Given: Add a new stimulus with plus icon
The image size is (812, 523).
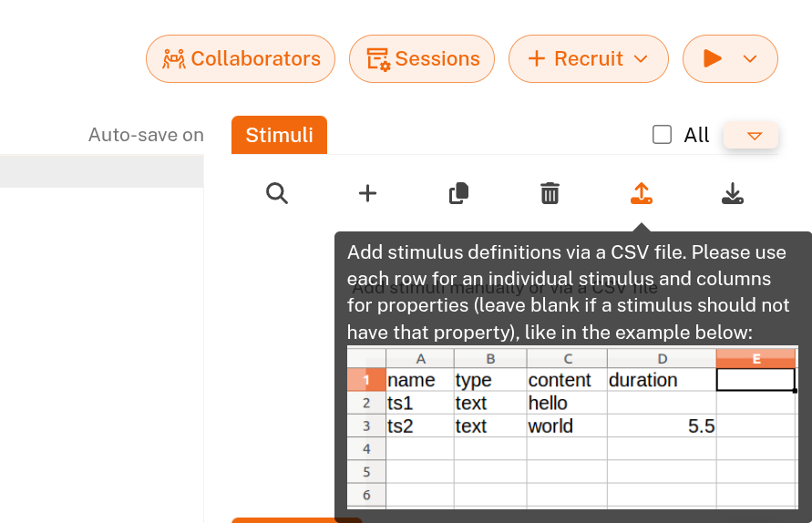Looking at the screenshot, I should point(367,193).
